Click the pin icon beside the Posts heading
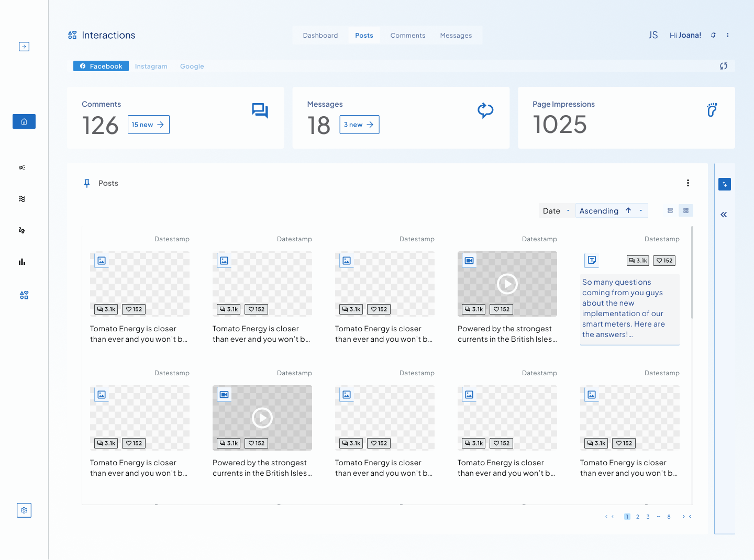 point(87,183)
